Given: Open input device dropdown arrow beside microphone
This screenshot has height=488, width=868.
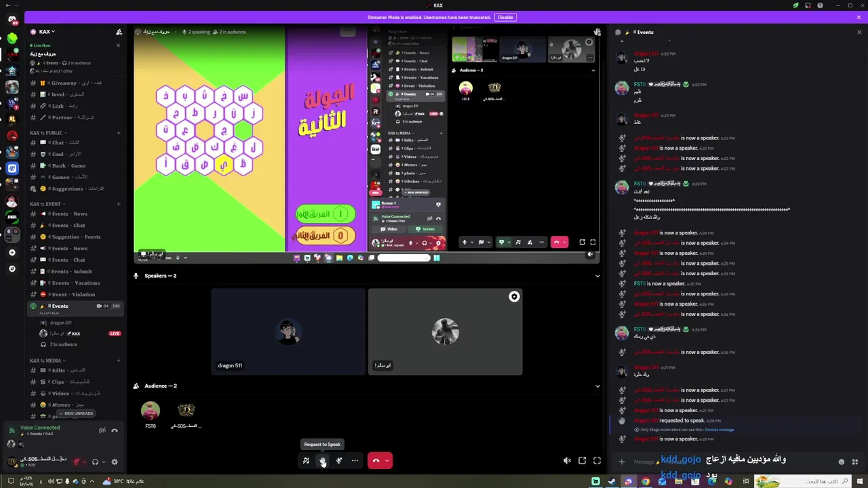Looking at the screenshot, I should click(85, 462).
